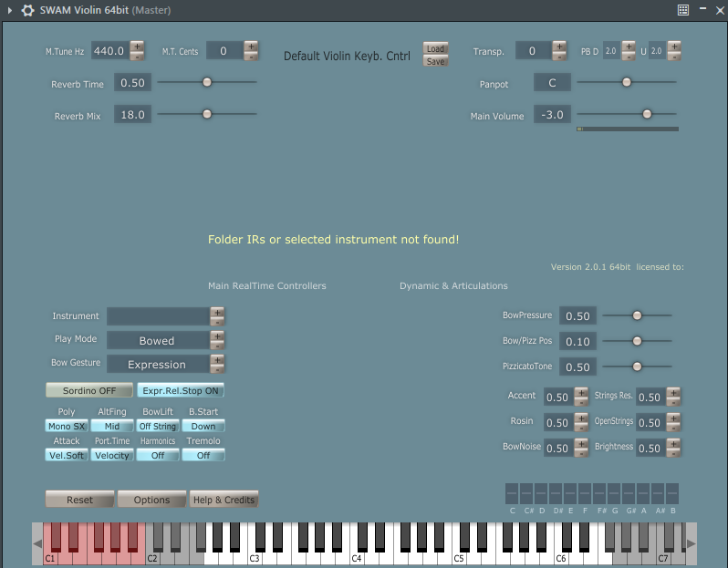This screenshot has width=728, height=568.
Task: Adjust the Reverb Time slider
Action: coord(207,82)
